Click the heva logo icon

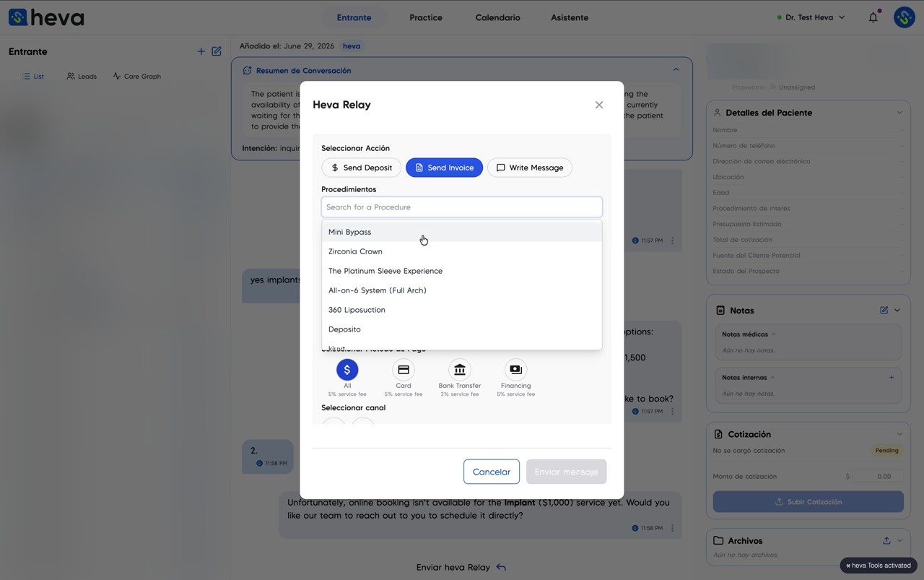[x=18, y=17]
